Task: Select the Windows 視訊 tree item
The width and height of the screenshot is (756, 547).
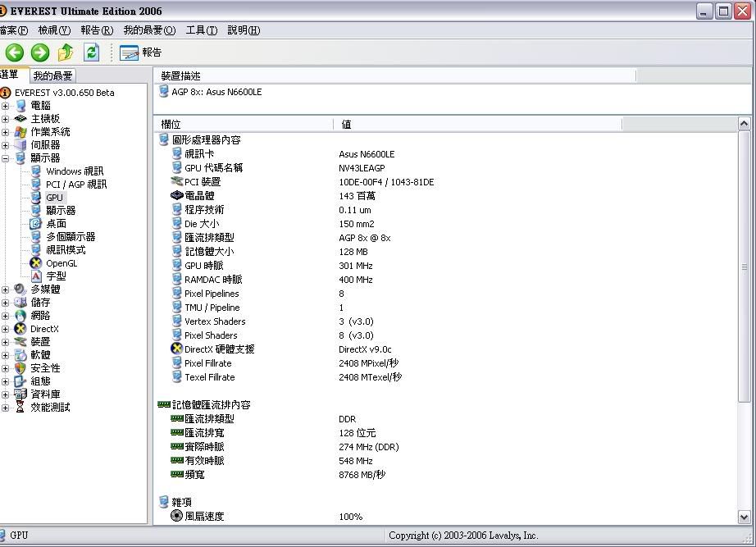Action: point(75,171)
